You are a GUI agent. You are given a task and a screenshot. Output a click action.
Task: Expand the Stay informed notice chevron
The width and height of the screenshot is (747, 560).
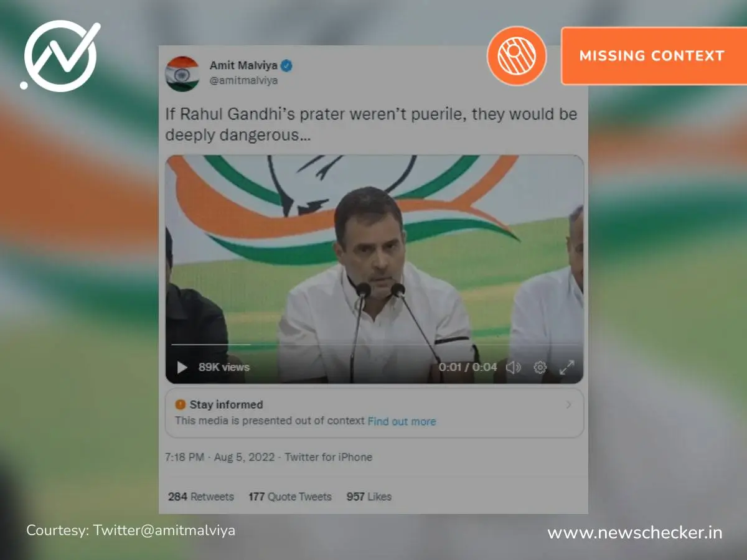568,405
